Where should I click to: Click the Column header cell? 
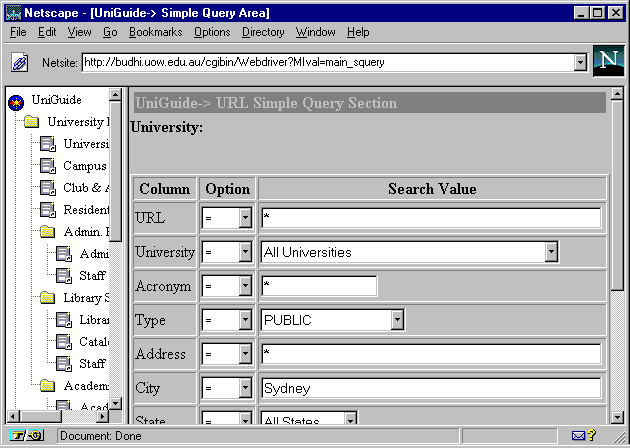click(165, 188)
